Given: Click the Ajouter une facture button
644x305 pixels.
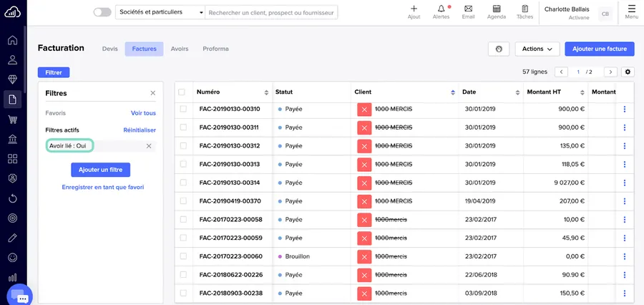Looking at the screenshot, I should tap(599, 49).
